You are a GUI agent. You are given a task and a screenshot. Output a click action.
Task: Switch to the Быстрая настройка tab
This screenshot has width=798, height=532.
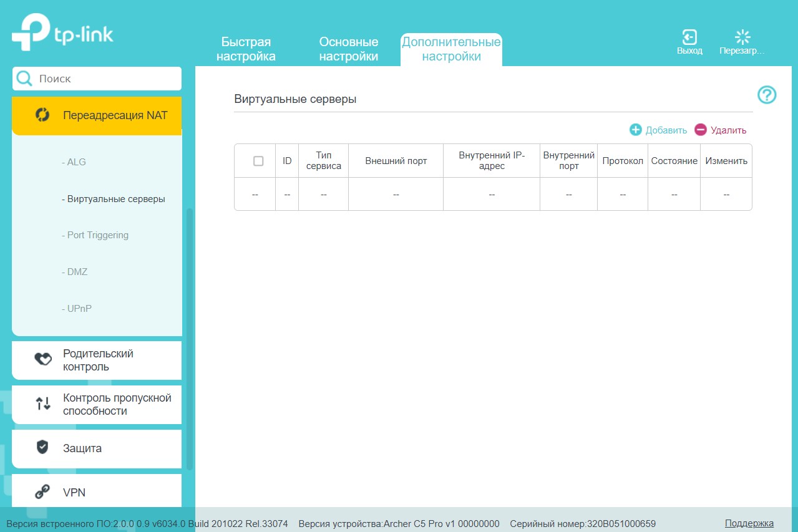pos(246,49)
